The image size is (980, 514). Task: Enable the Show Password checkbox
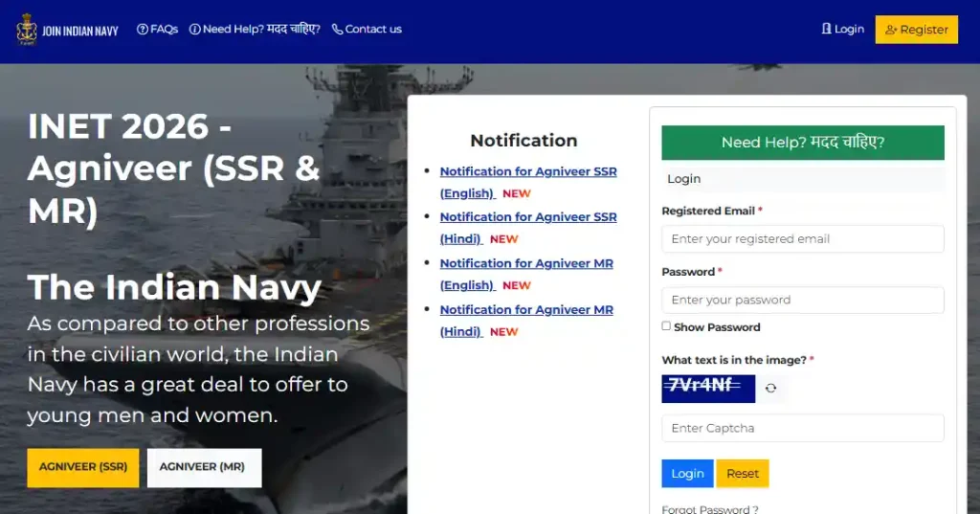[x=666, y=325]
